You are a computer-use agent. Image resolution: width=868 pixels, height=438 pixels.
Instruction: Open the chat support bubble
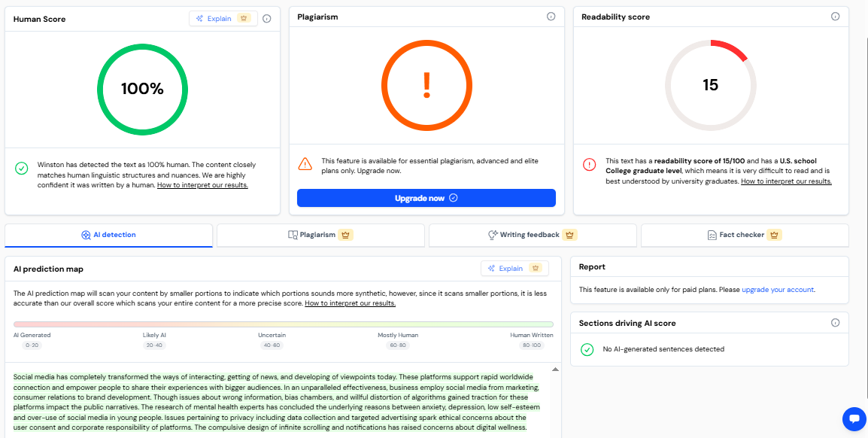click(x=854, y=418)
